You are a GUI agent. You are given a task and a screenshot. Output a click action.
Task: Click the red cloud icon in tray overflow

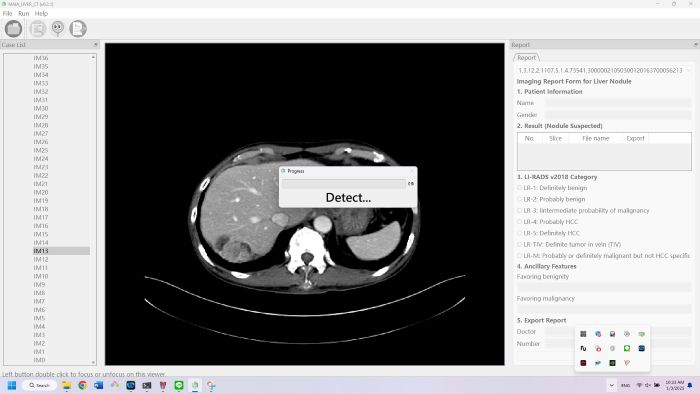point(598,348)
